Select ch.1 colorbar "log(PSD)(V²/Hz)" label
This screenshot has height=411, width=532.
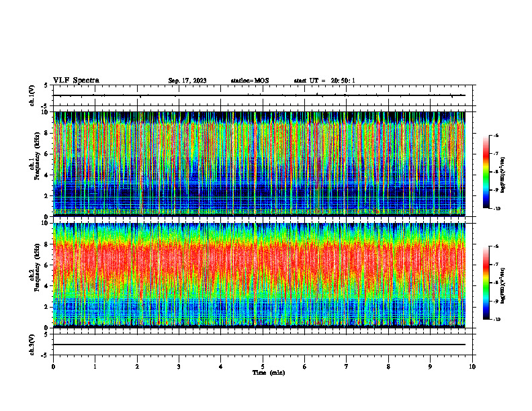503,175
